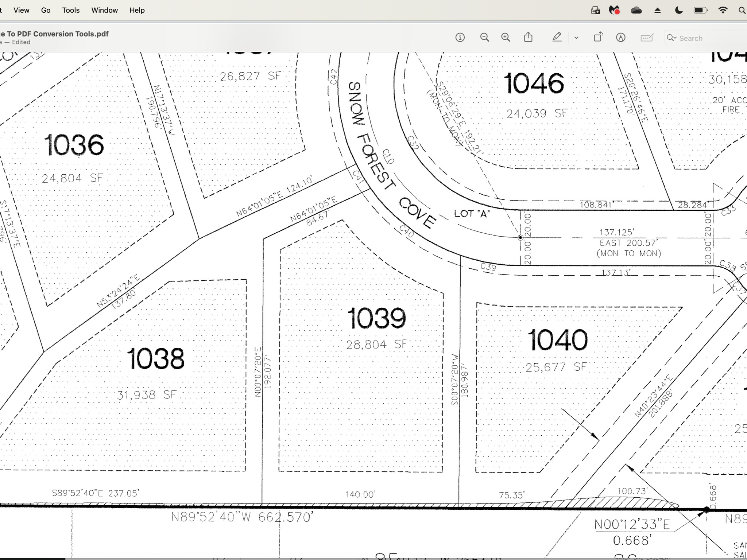Click the Help menu
This screenshot has width=747, height=560.
(137, 10)
